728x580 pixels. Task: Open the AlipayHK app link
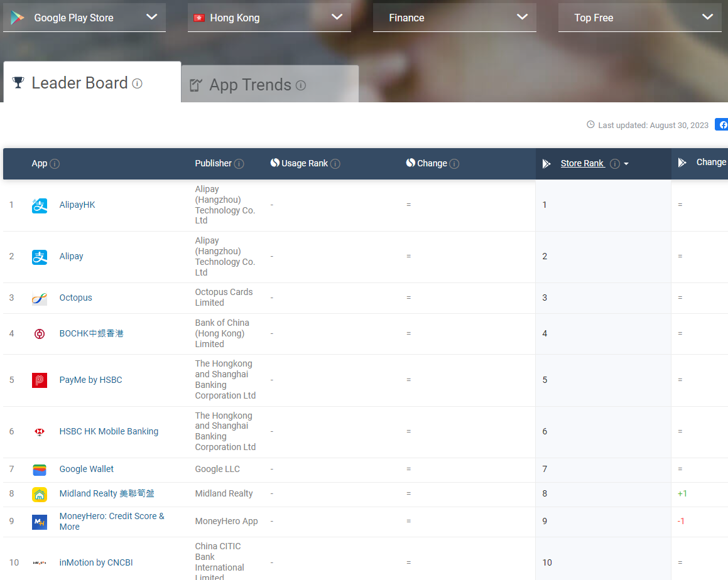77,205
